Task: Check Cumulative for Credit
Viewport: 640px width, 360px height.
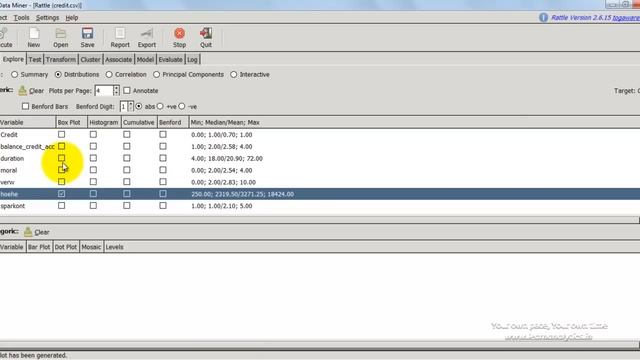Action: (x=127, y=134)
